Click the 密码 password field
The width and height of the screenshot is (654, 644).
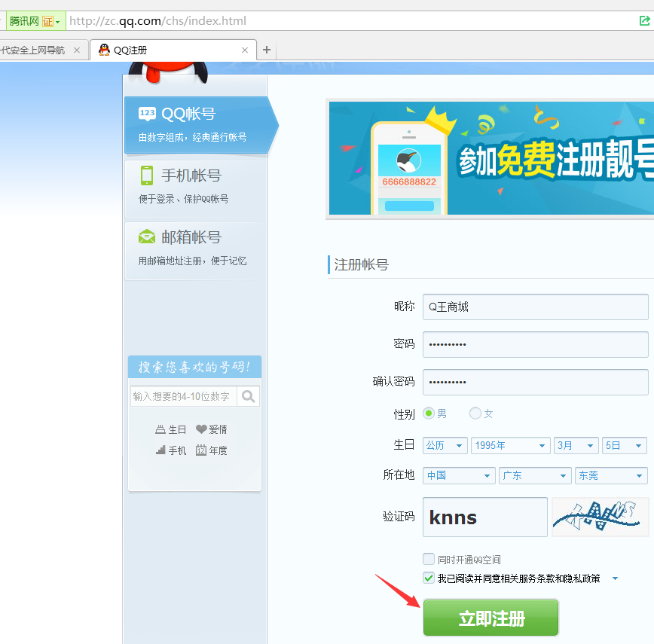coord(535,344)
